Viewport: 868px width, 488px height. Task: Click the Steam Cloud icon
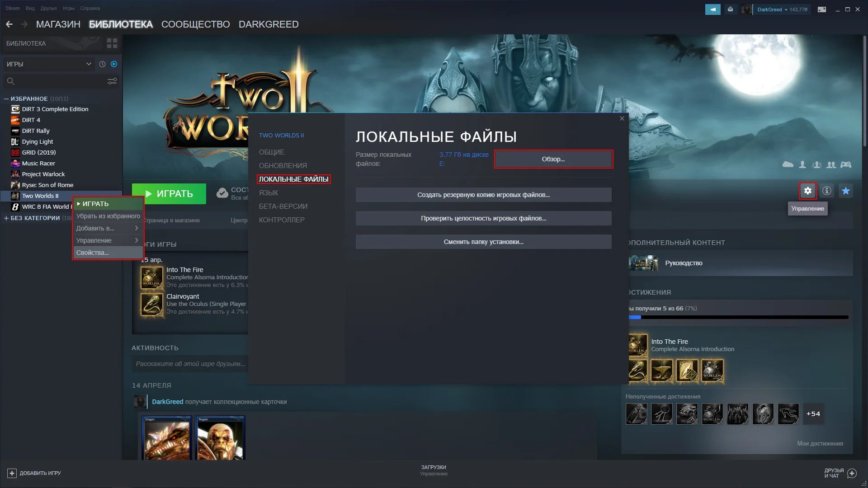pos(788,165)
